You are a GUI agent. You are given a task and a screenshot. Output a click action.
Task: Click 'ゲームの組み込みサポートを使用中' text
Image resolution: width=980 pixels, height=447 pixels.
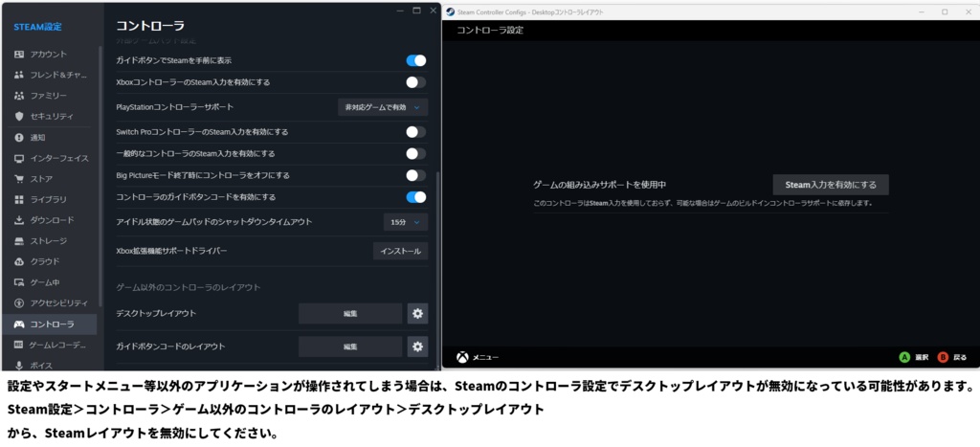pos(599,185)
